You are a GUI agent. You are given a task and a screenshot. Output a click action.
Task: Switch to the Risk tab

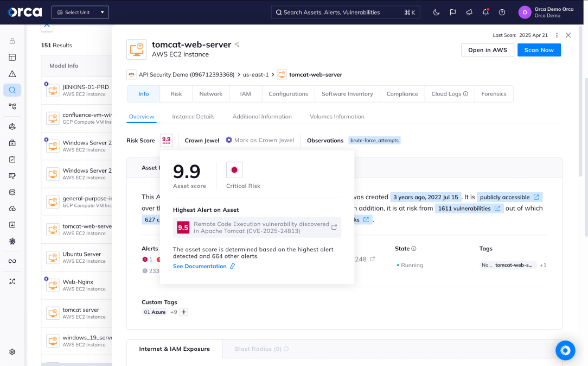click(176, 94)
